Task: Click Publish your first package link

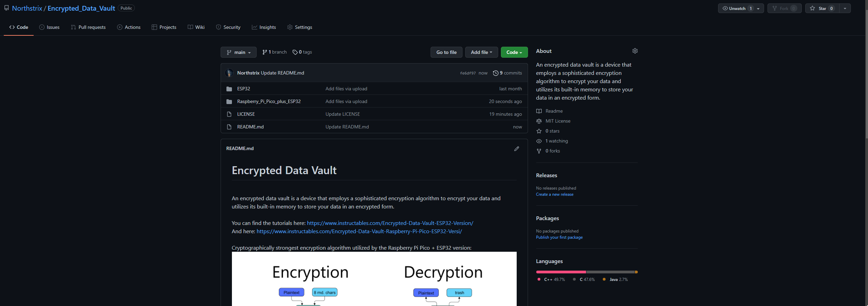Action: (x=559, y=237)
